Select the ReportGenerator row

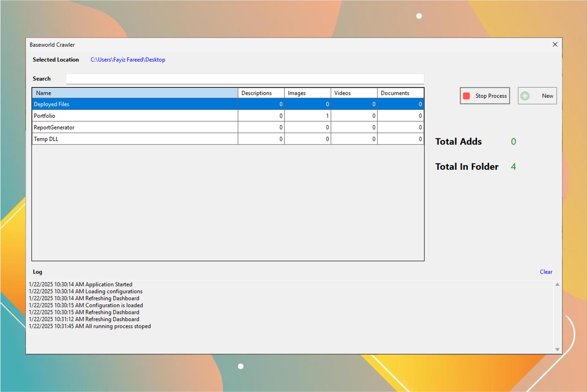[x=228, y=127]
